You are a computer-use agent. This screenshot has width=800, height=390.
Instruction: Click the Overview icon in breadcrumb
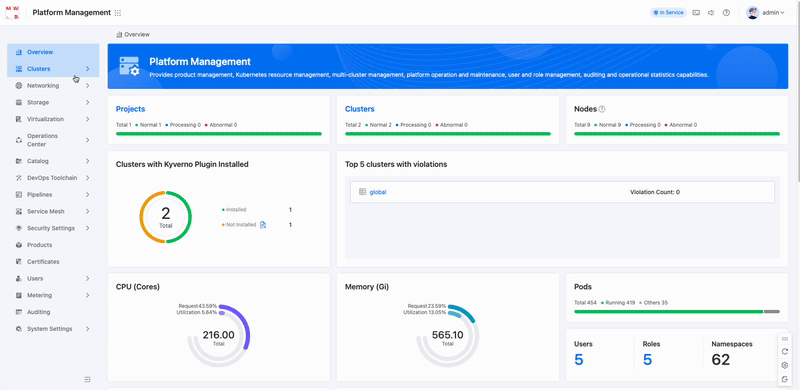click(x=119, y=35)
